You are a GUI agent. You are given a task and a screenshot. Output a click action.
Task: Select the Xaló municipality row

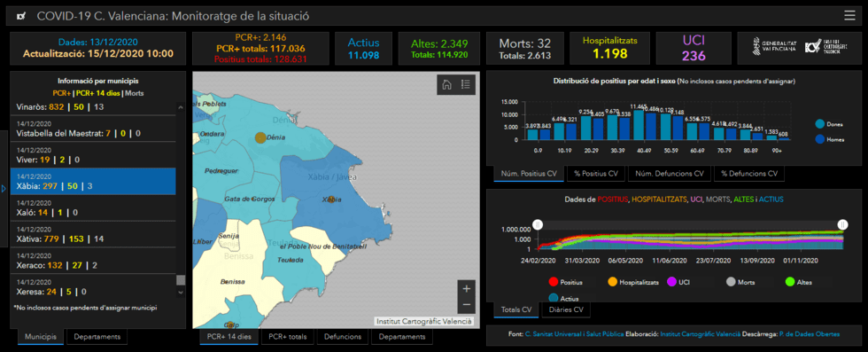point(93,207)
